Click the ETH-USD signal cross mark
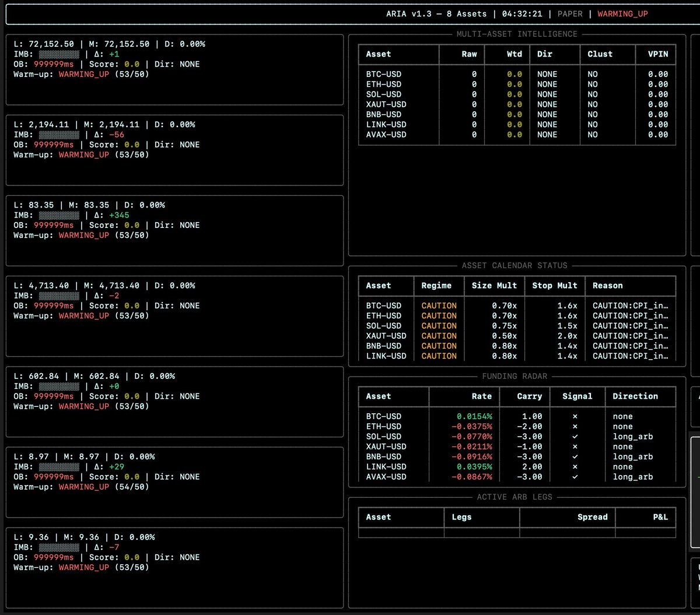The image size is (700, 615). pos(575,426)
